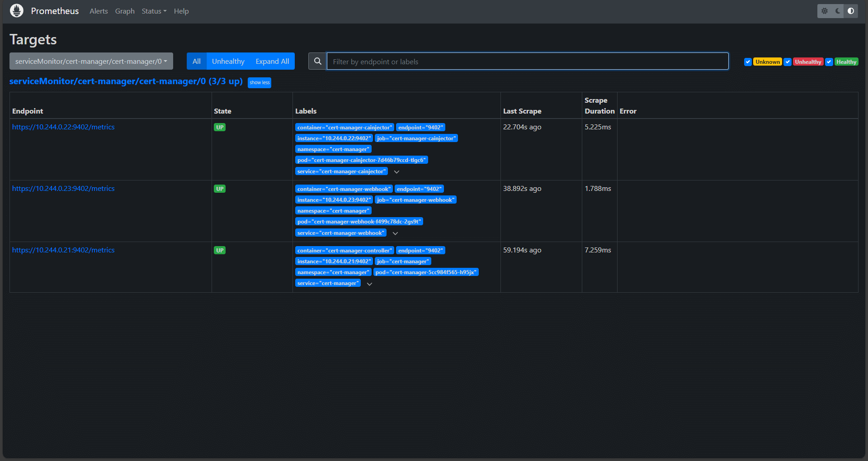This screenshot has width=868, height=461.
Task: Expand labels for cert-manager controller target
Action: [369, 284]
